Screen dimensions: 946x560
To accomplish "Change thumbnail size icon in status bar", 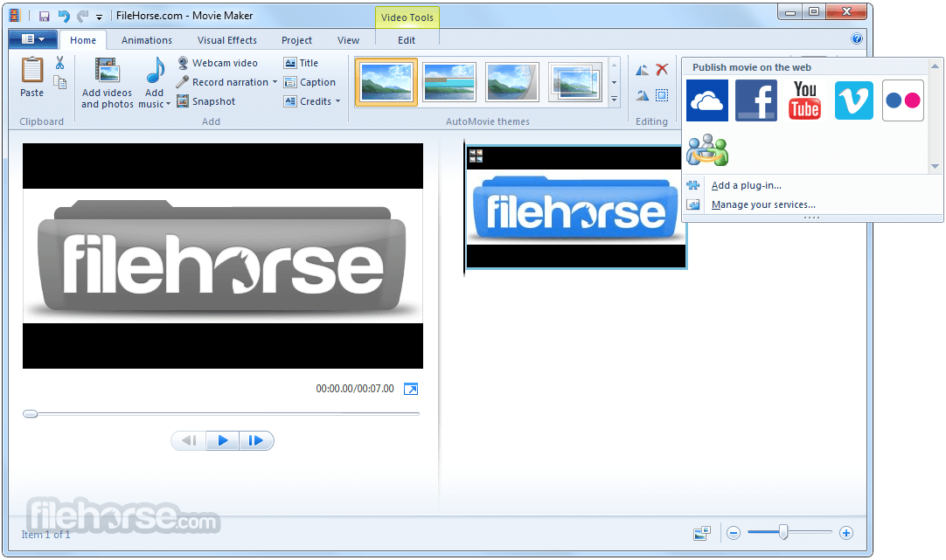I will (x=702, y=533).
